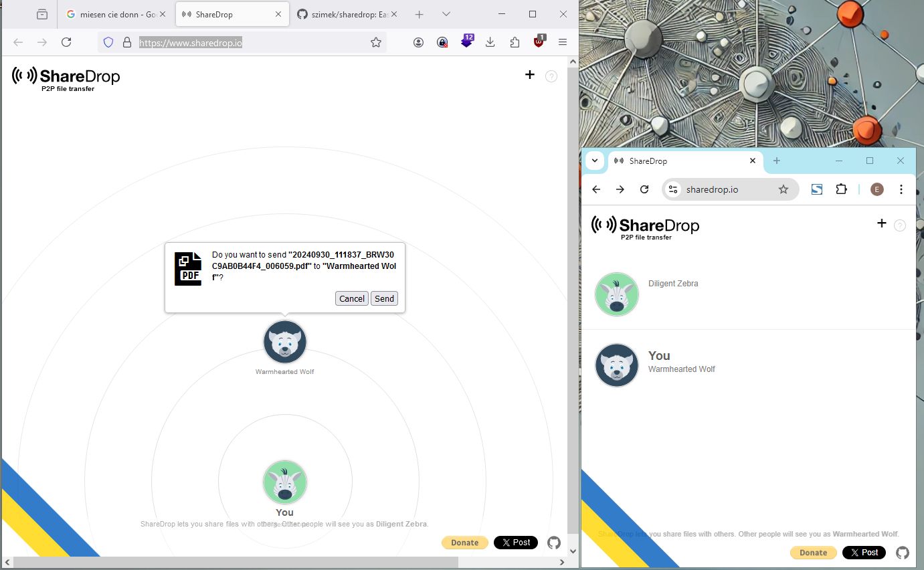Reload the page in Firefox
This screenshot has height=570, width=924.
point(66,42)
